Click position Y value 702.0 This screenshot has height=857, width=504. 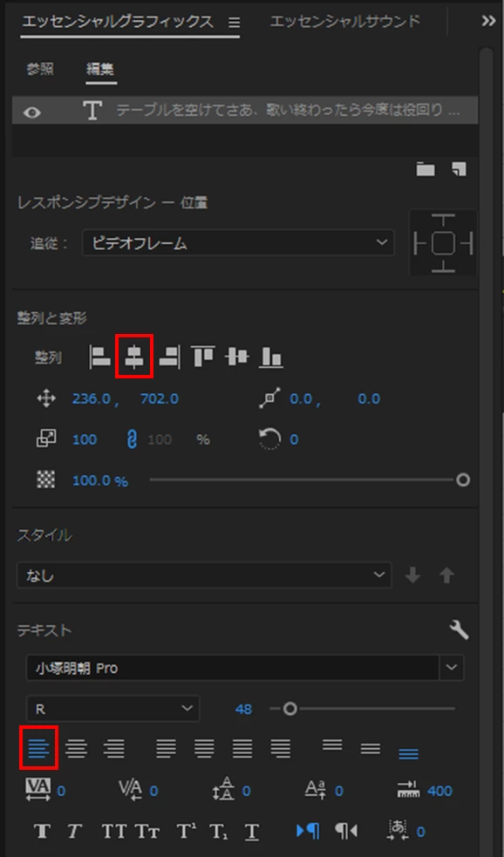[159, 399]
